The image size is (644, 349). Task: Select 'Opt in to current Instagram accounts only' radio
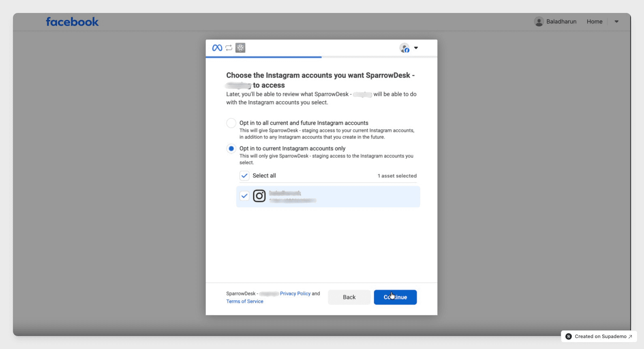click(x=231, y=149)
